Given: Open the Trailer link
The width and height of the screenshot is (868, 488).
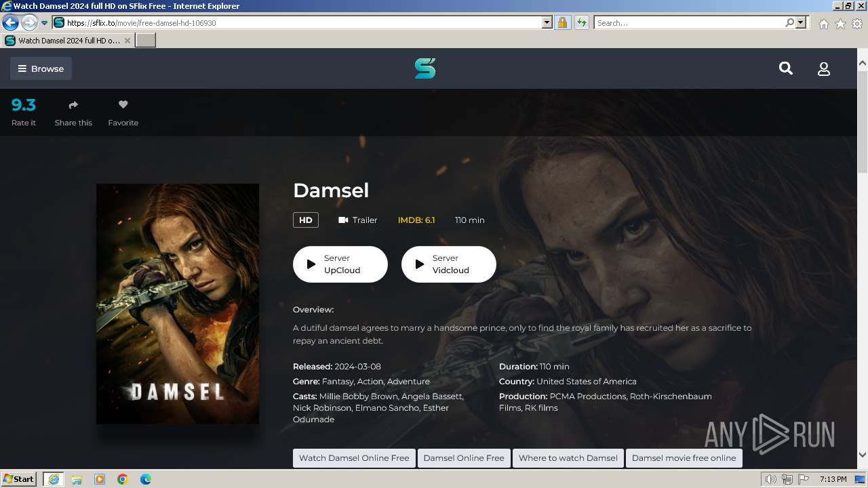Looking at the screenshot, I should 357,220.
